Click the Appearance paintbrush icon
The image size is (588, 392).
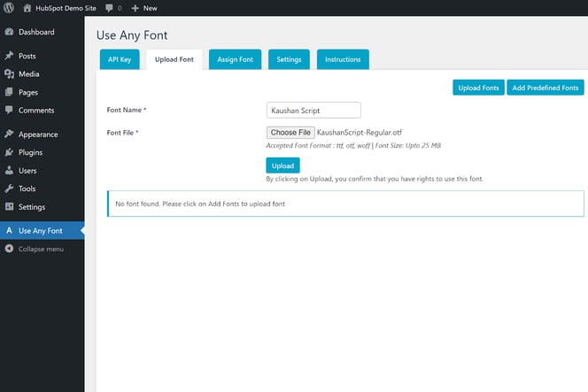[10, 134]
